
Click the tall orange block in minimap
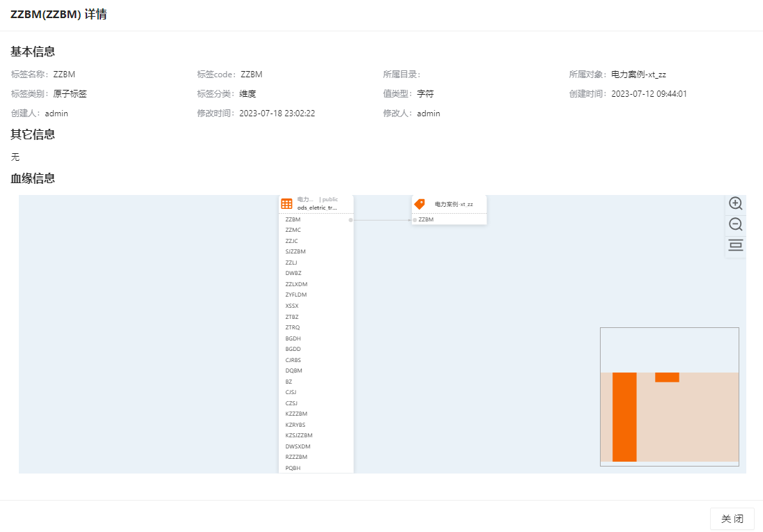(x=624, y=416)
